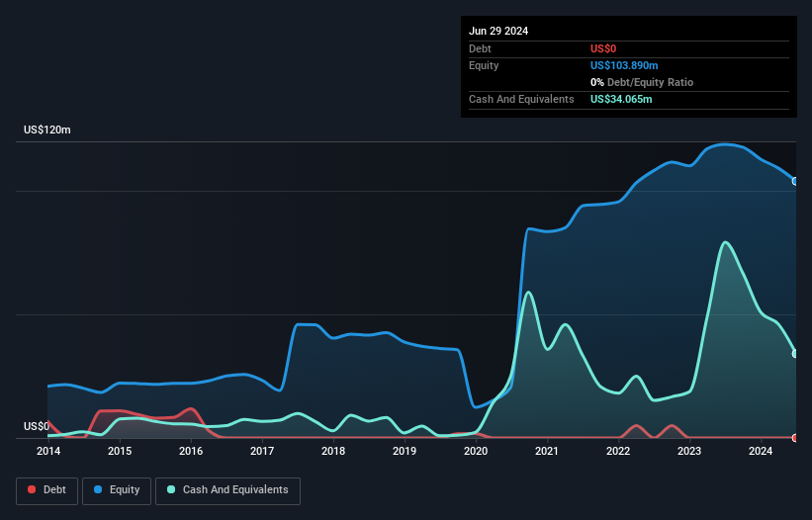812x520 pixels.
Task: Click the red US$0 debt value
Action: pyautogui.click(x=603, y=48)
